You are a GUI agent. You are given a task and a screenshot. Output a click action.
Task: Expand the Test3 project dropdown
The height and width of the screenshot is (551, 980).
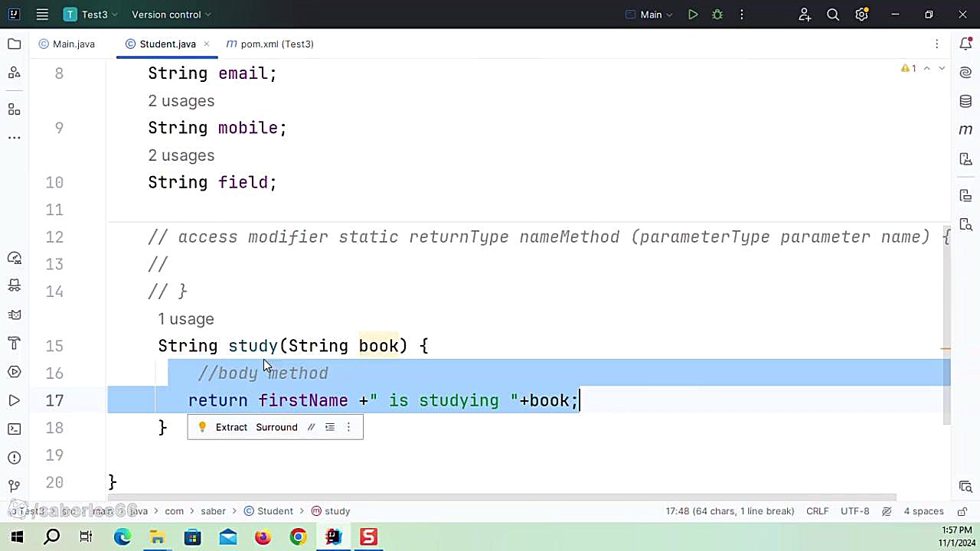coord(89,15)
